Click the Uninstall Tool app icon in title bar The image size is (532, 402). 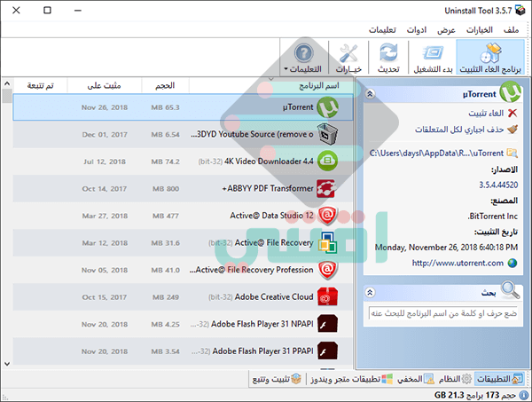tap(520, 11)
